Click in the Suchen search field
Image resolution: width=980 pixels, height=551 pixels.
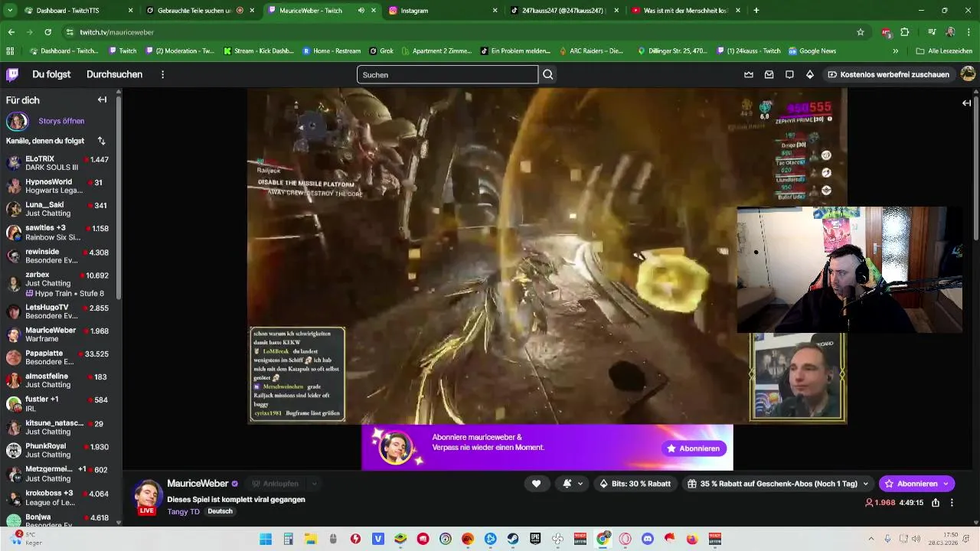447,74
